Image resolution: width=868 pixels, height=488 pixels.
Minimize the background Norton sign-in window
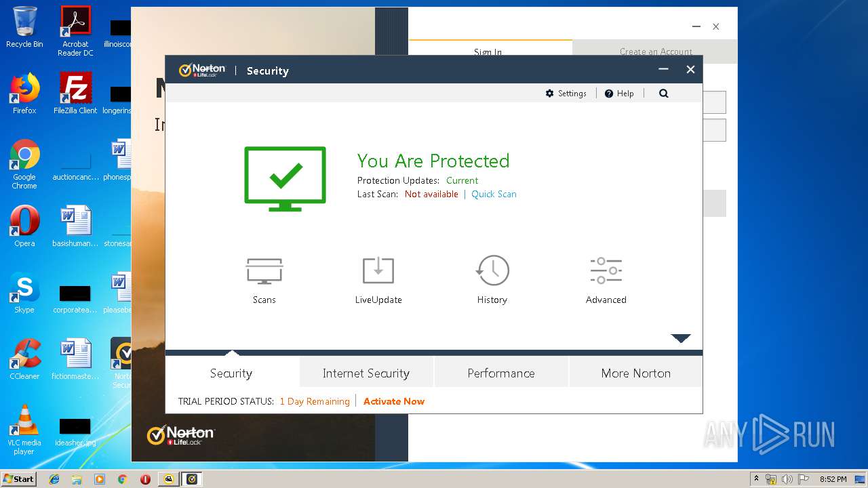[696, 26]
